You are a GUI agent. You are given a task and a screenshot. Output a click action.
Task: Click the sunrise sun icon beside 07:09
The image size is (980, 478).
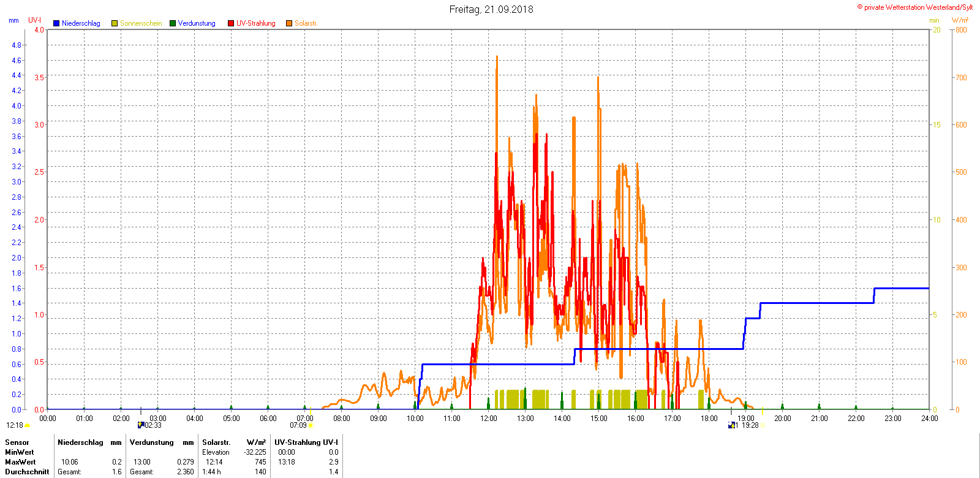tap(311, 425)
